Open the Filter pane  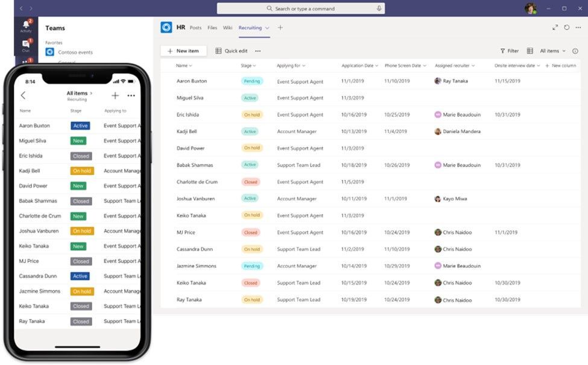509,51
